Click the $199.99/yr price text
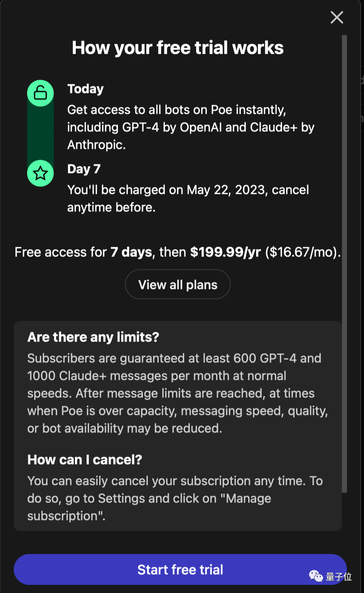 tap(225, 252)
